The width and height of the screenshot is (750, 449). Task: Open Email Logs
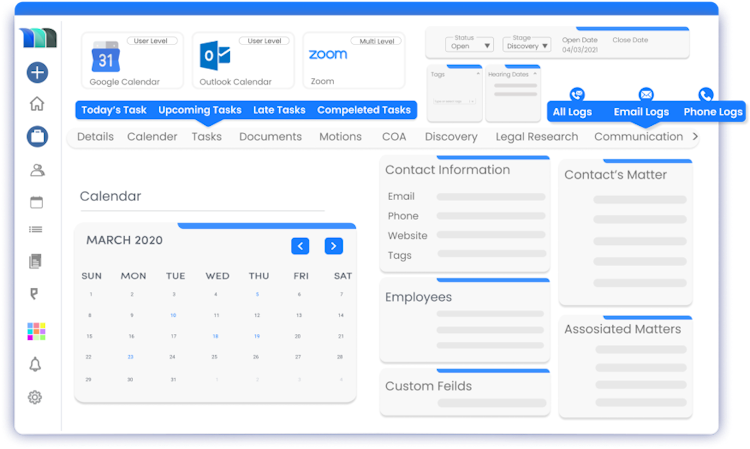click(x=641, y=112)
